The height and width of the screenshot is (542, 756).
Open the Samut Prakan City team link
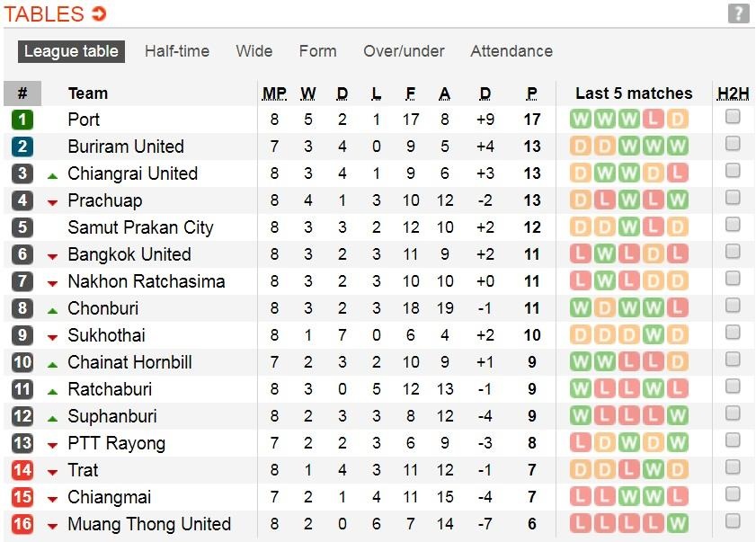[141, 227]
